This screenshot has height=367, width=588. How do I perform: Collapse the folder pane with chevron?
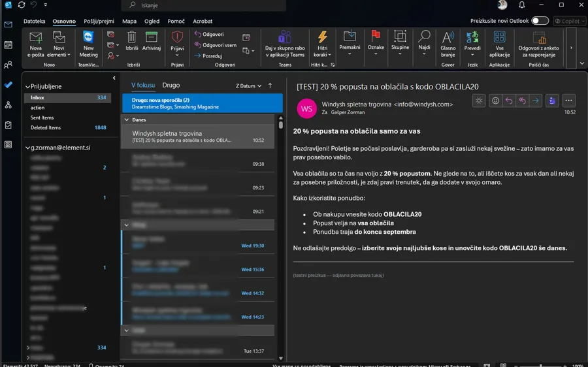click(x=114, y=78)
